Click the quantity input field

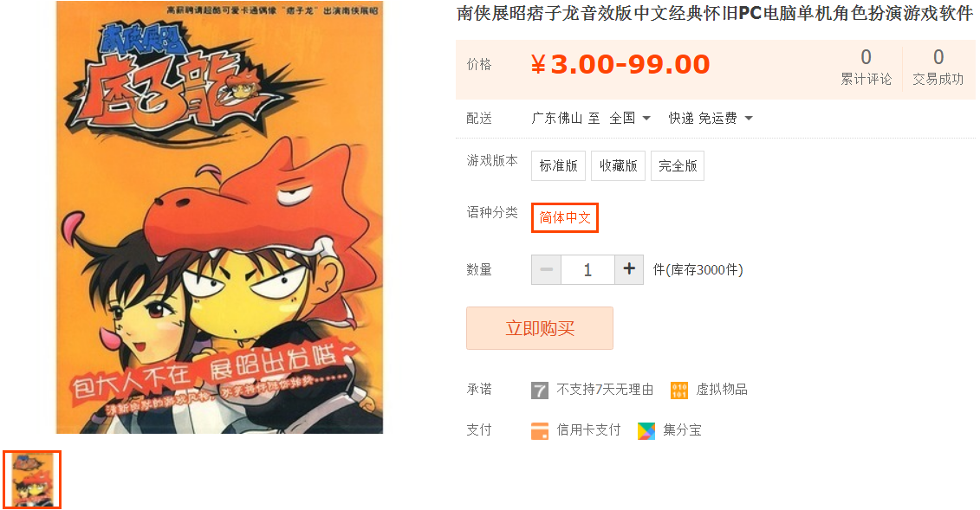(x=587, y=269)
